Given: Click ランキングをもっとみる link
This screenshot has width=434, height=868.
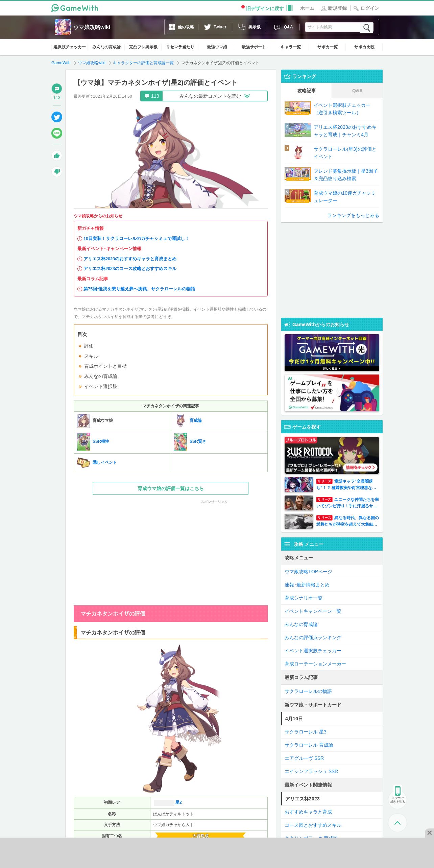Looking at the screenshot, I should 353,215.
